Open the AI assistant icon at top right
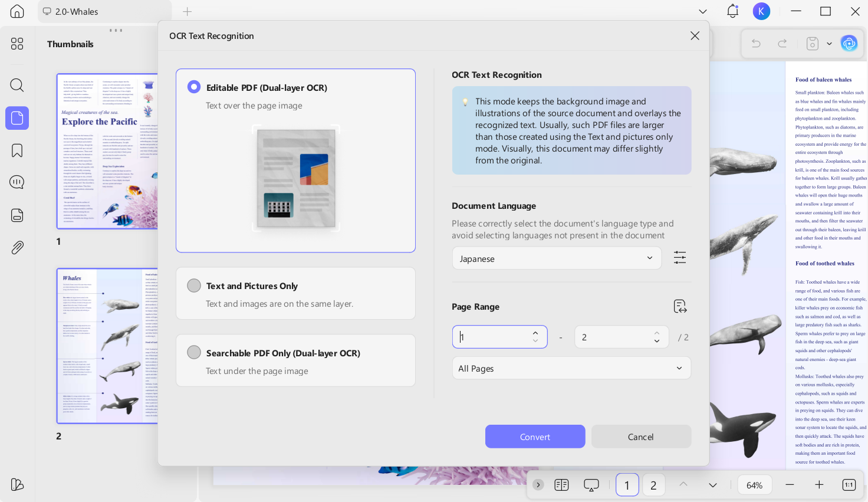Viewport: 868px width, 502px height. [849, 43]
